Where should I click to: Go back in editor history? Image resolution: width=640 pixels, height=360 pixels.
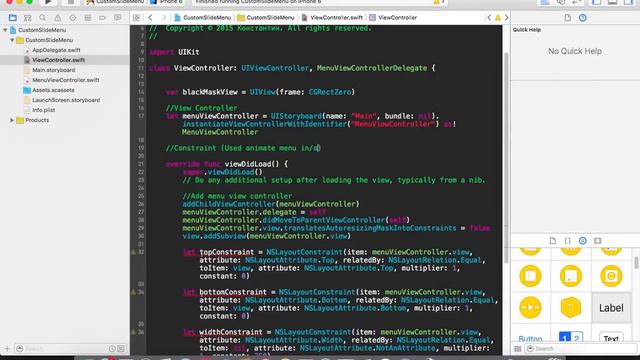[150, 18]
